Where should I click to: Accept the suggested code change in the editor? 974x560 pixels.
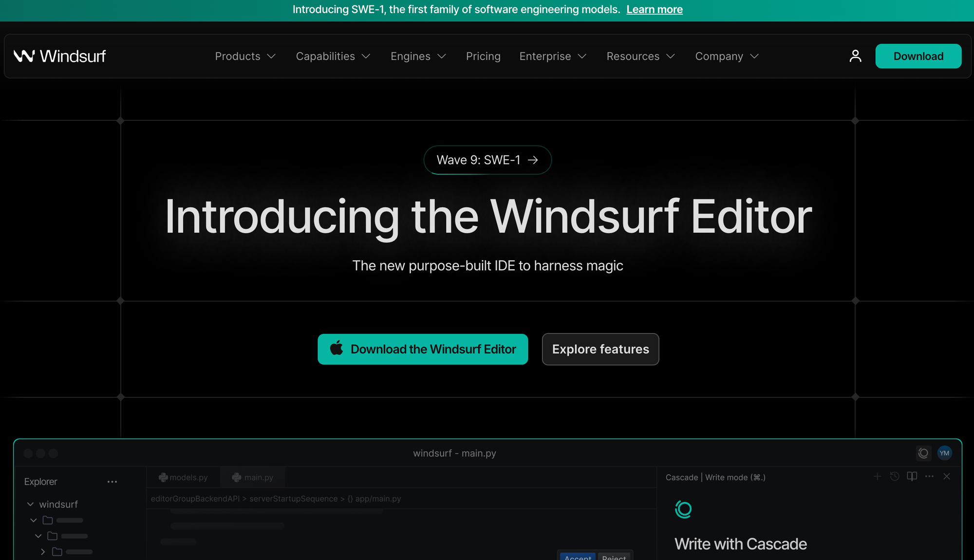tap(578, 558)
